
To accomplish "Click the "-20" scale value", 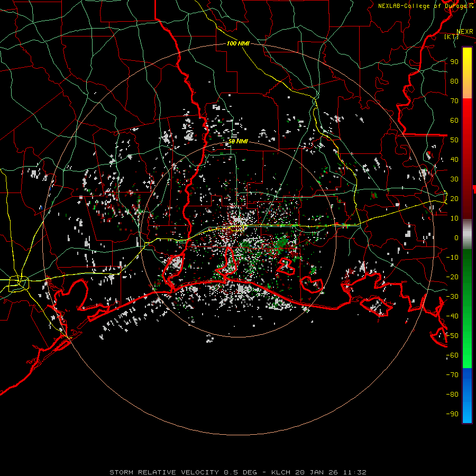I will point(452,277).
